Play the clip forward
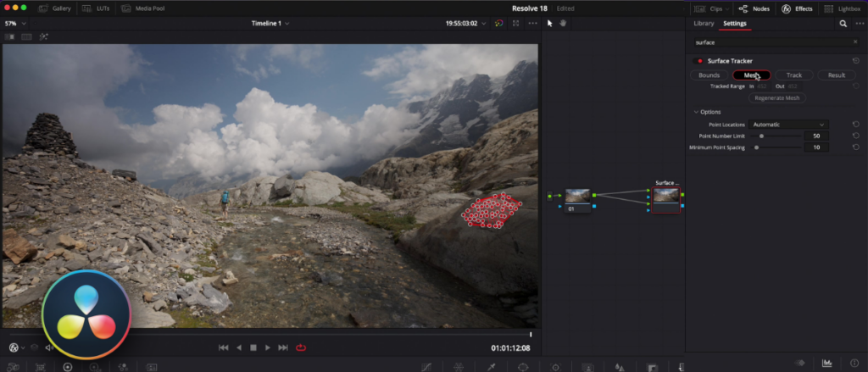The width and height of the screenshot is (868, 372). [x=267, y=347]
